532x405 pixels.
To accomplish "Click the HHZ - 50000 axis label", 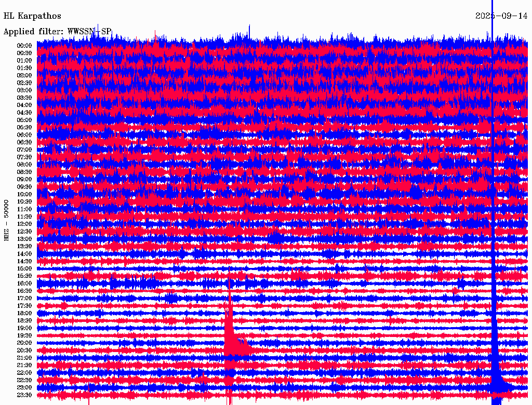I will click(x=7, y=220).
